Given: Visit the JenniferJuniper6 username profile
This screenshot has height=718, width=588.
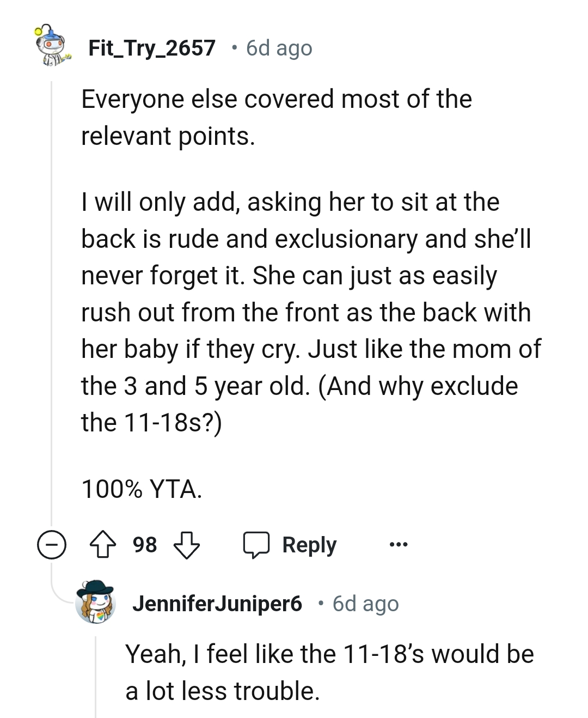Looking at the screenshot, I should point(217,603).
